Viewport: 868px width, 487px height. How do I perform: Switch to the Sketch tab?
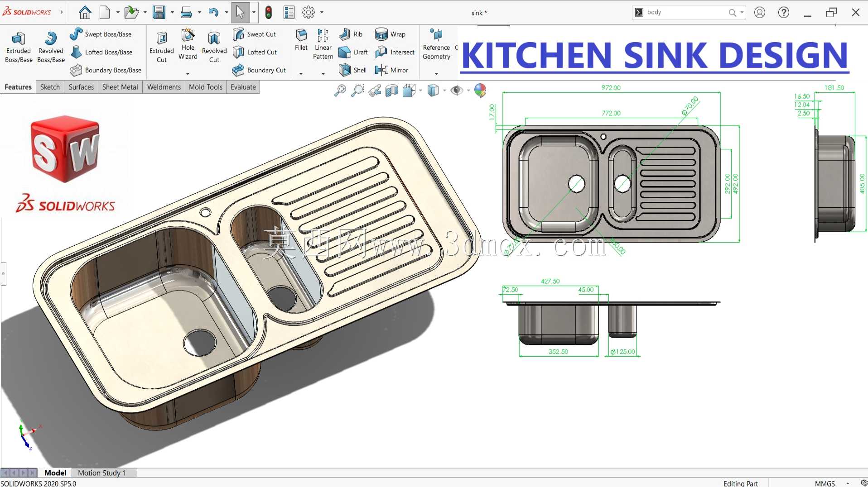click(50, 87)
